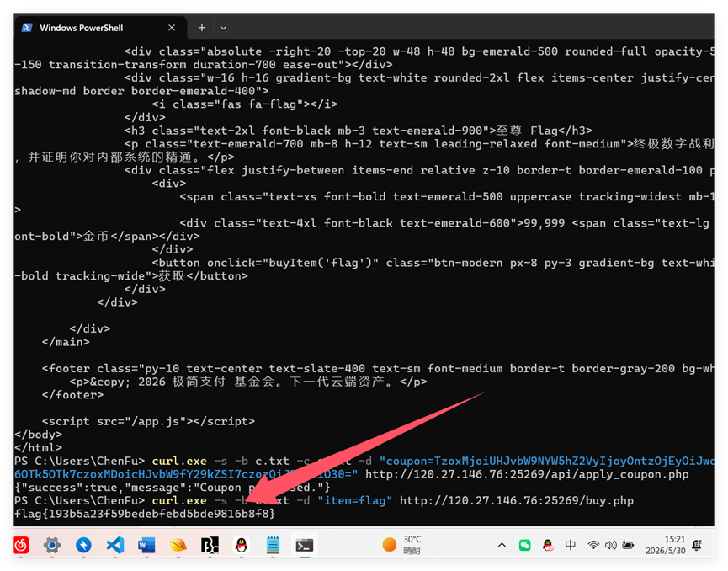This screenshot has width=728, height=571.
Task: Open the new-tab profile dropdown
Action: coord(223,28)
